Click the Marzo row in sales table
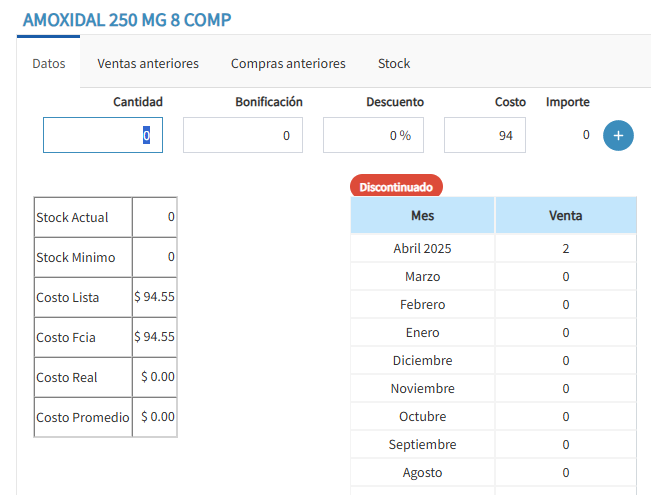 point(422,276)
